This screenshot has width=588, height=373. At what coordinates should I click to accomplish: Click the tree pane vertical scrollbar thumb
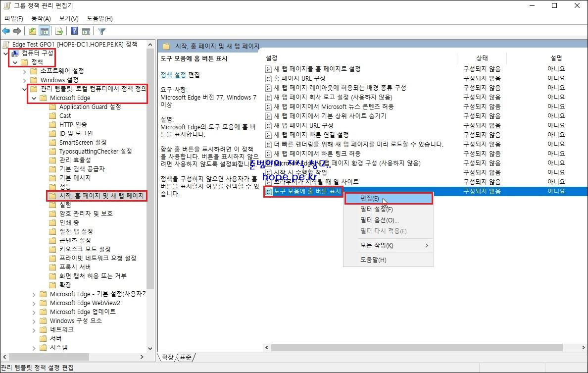pos(150,169)
